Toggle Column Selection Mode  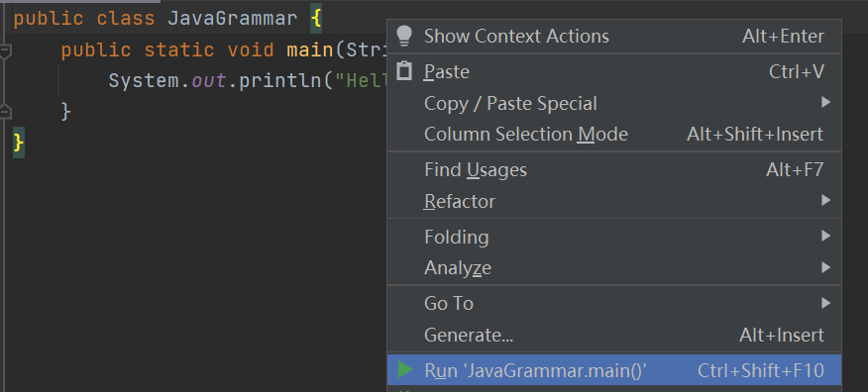tap(614, 135)
